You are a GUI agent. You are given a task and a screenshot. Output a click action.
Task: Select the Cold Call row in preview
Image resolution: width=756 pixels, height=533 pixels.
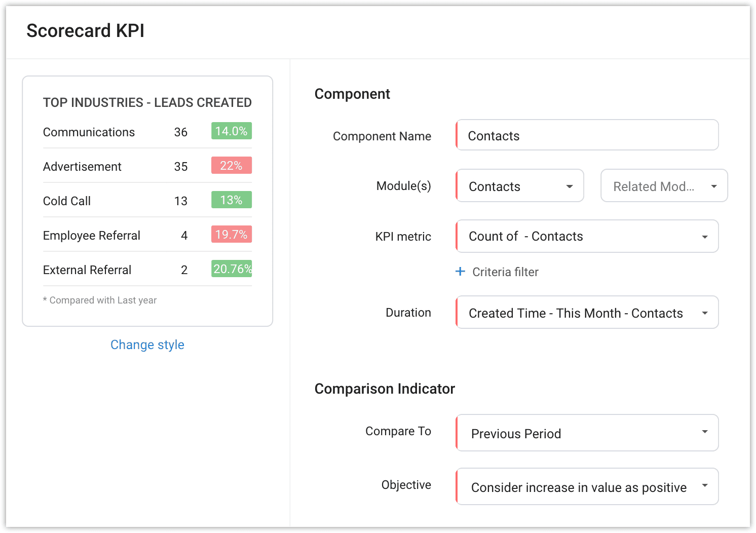tap(147, 201)
